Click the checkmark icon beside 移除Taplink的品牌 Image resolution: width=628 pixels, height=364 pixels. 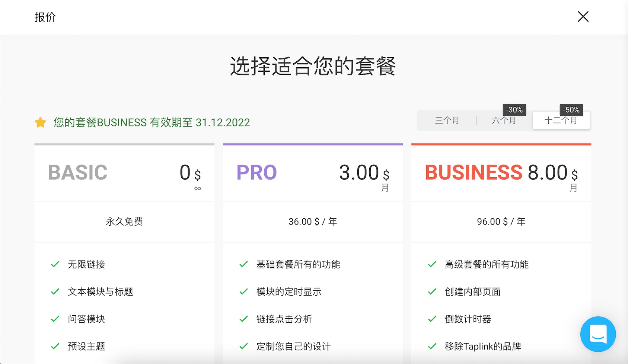[x=432, y=347]
